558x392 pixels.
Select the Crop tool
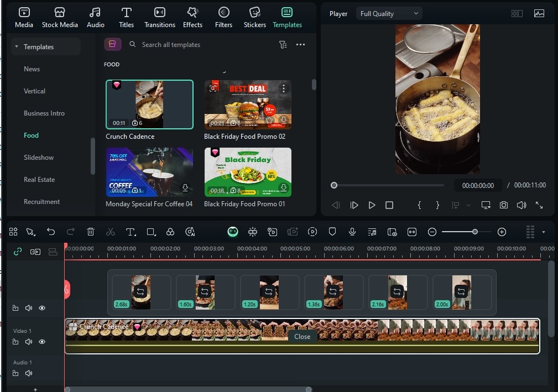pos(151,232)
